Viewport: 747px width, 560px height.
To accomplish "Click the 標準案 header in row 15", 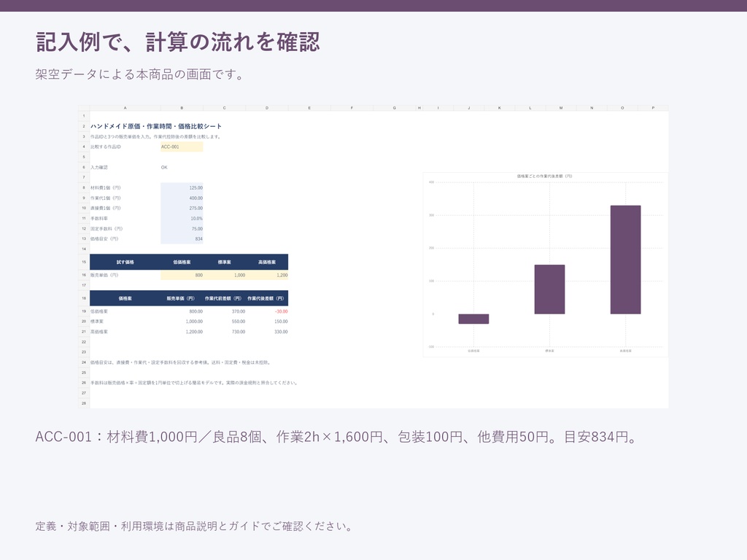I will [x=225, y=262].
